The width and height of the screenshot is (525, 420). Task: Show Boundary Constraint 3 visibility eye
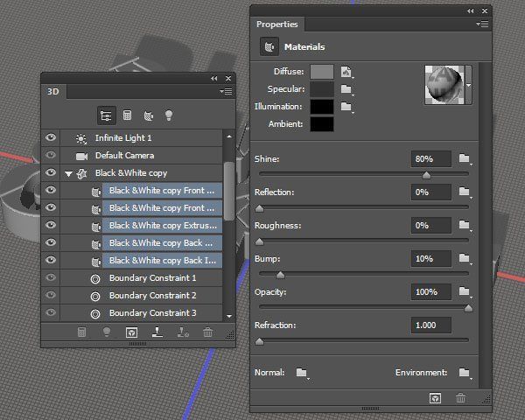(x=51, y=312)
